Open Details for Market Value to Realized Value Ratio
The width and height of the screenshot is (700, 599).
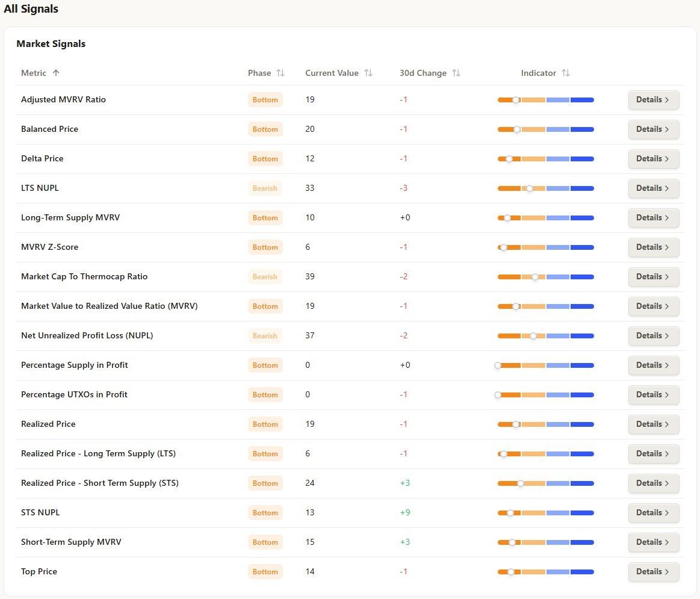click(654, 306)
